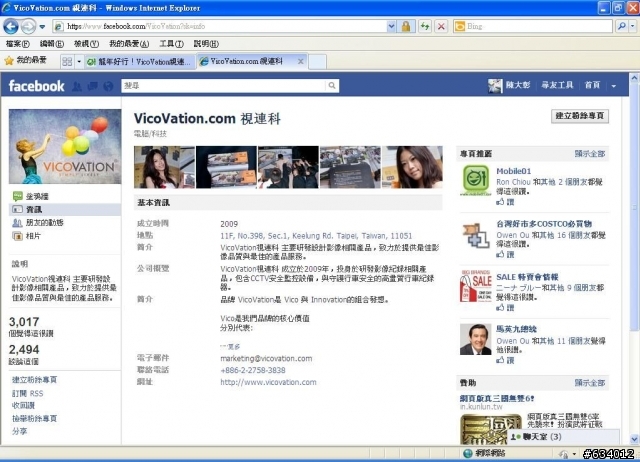Expand the tab list dropdown arrow

pyautogui.click(x=79, y=62)
